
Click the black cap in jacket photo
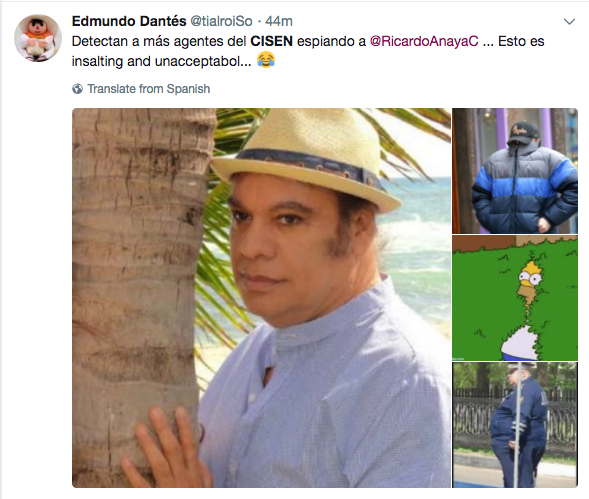(x=523, y=133)
